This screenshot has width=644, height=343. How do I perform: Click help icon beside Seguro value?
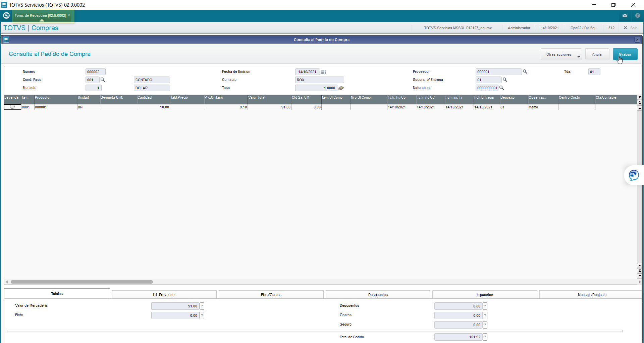click(x=485, y=325)
